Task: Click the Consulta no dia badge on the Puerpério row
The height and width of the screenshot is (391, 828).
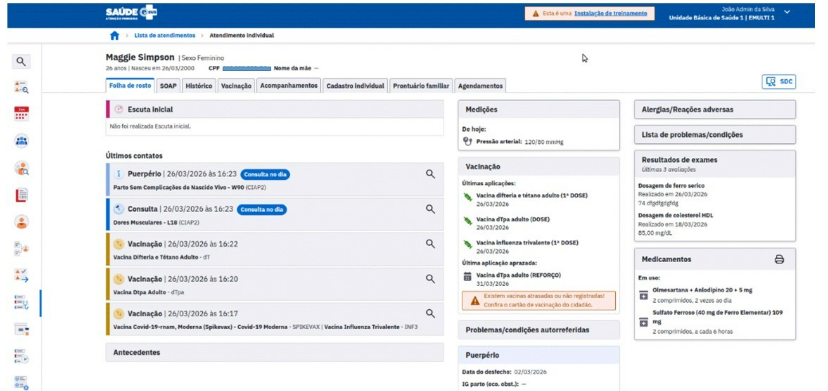Action: [x=266, y=174]
